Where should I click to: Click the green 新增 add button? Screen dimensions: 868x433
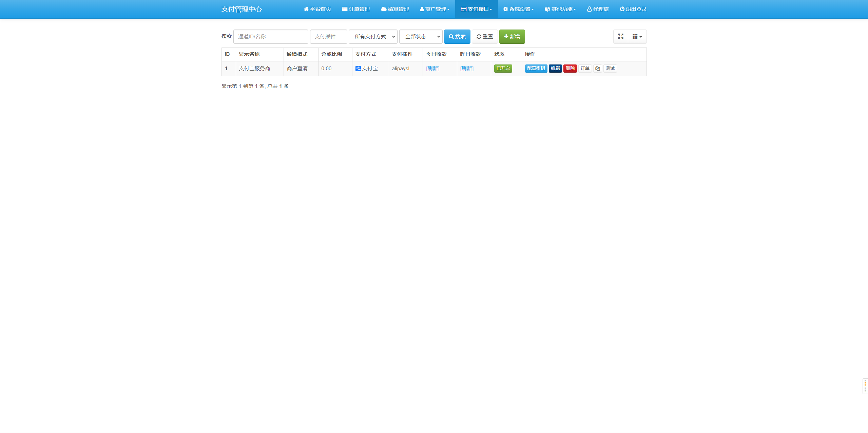click(512, 37)
